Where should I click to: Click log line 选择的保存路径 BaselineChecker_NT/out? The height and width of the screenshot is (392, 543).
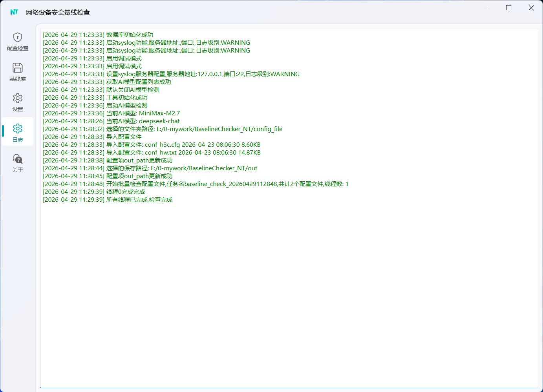(150, 168)
